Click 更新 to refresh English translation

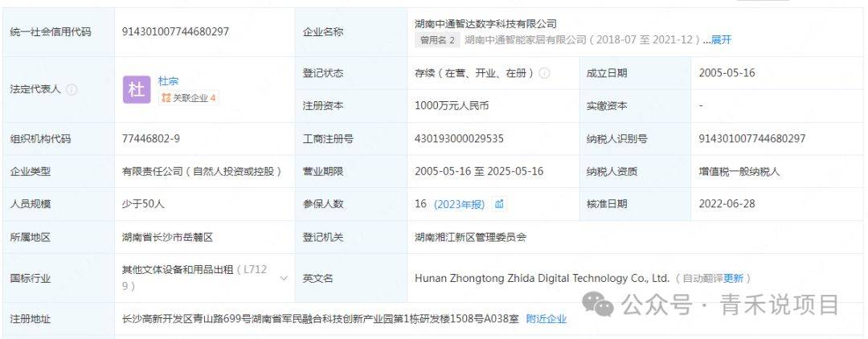click(733, 278)
